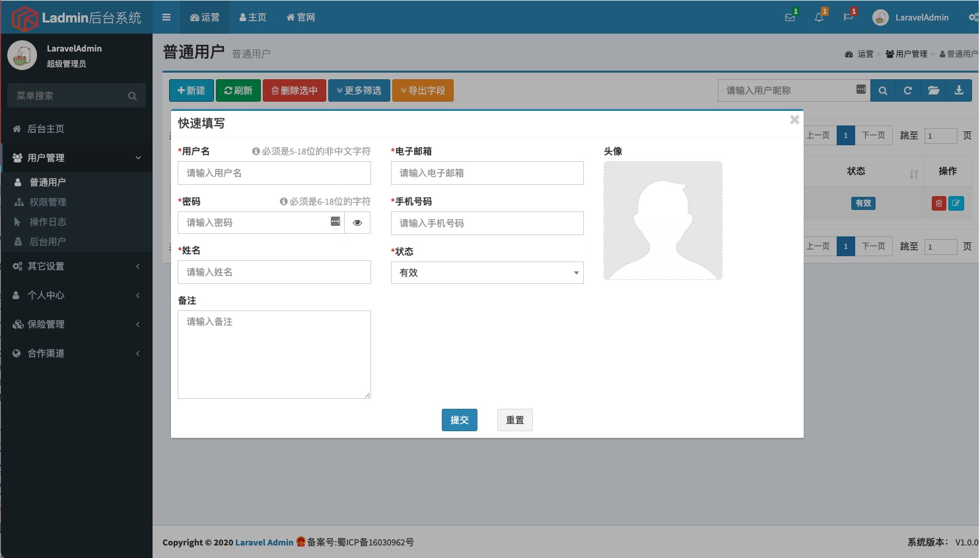This screenshot has width=980, height=558.
Task: Expand the 保险管理 sidebar menu
Action: point(77,324)
